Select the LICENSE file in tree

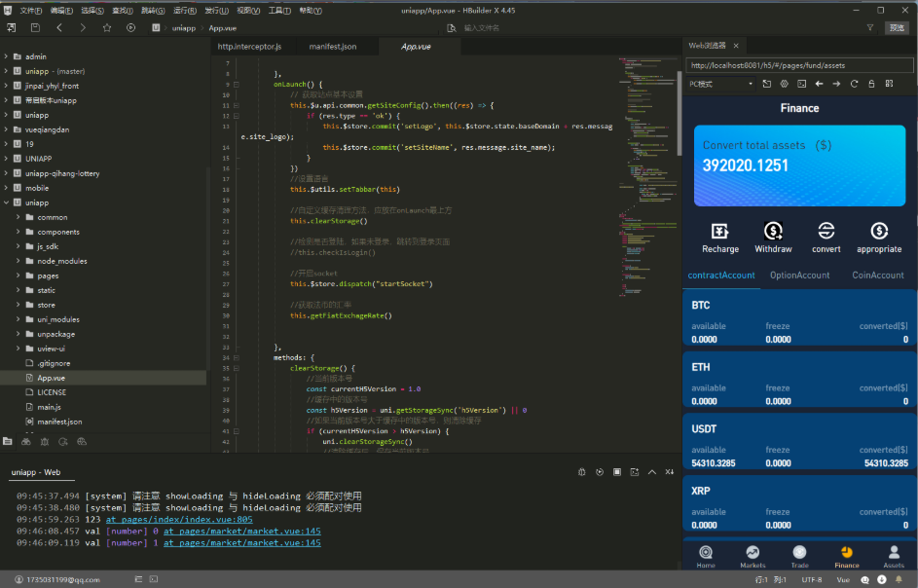[x=52, y=392]
